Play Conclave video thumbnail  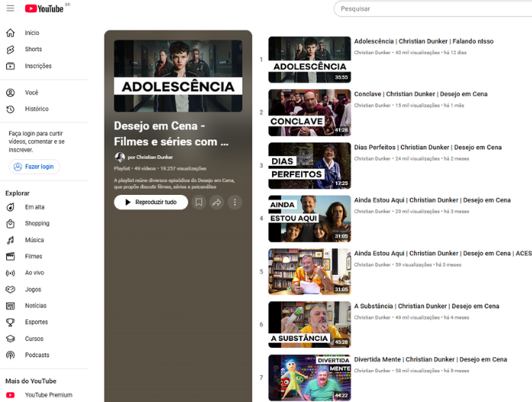[x=309, y=113]
